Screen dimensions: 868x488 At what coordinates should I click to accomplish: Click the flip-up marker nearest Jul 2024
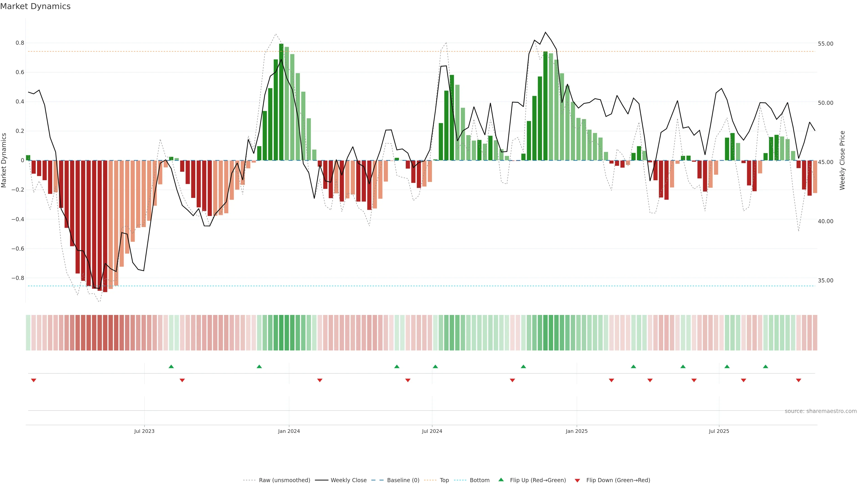point(435,366)
